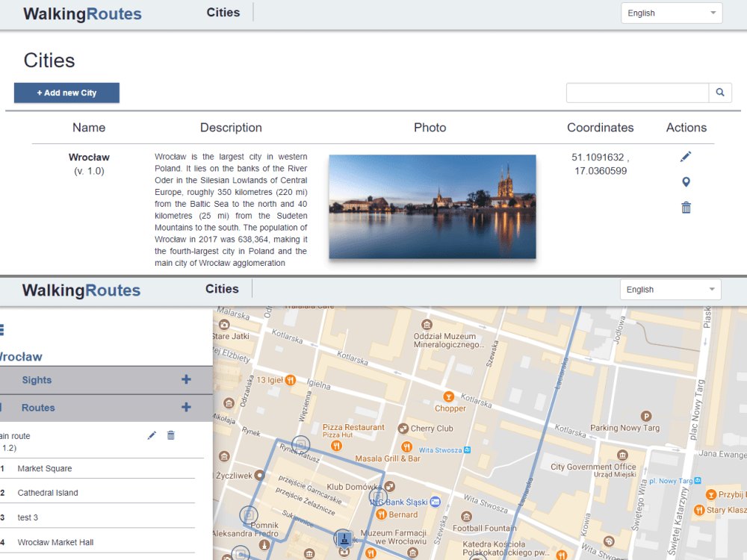
Task: Click Oddział Muzeum Mineralogicznego marker
Action: click(427, 325)
